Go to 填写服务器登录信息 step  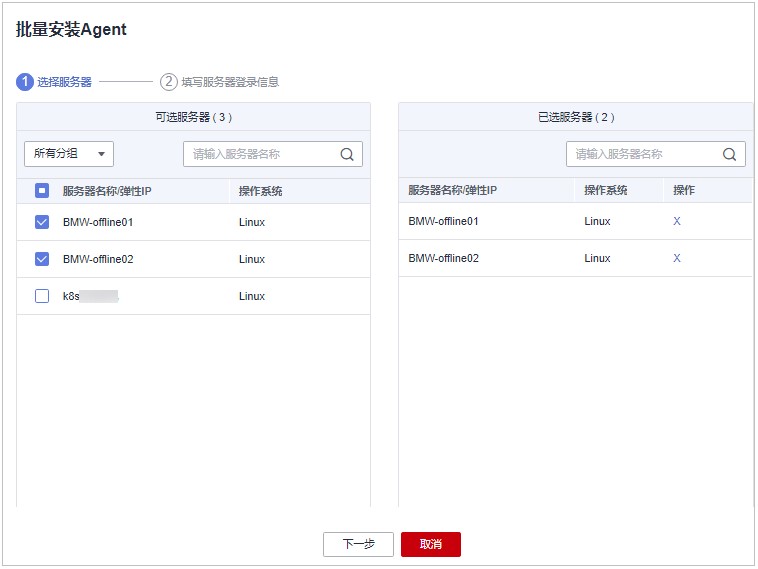point(230,82)
